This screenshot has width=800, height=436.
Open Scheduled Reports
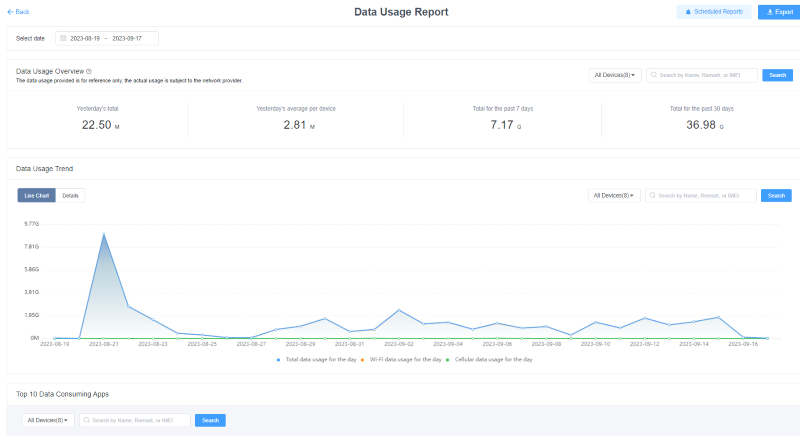pyautogui.click(x=714, y=12)
